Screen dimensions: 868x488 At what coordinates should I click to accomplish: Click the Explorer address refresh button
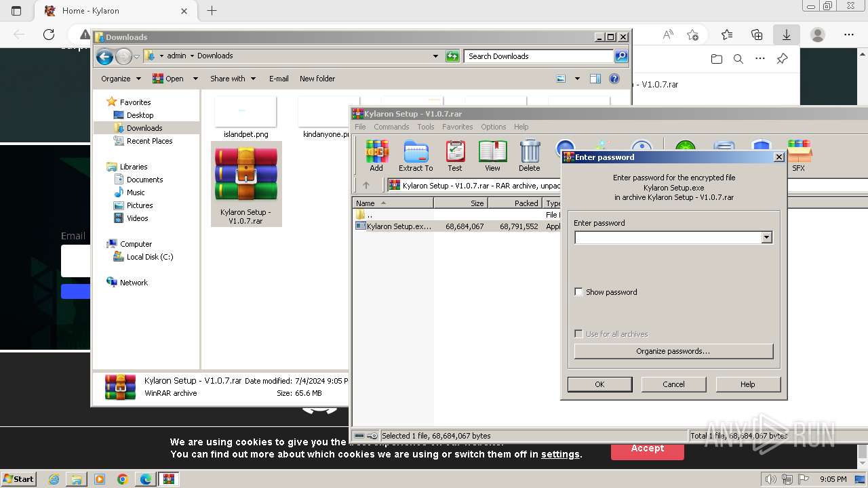click(452, 56)
